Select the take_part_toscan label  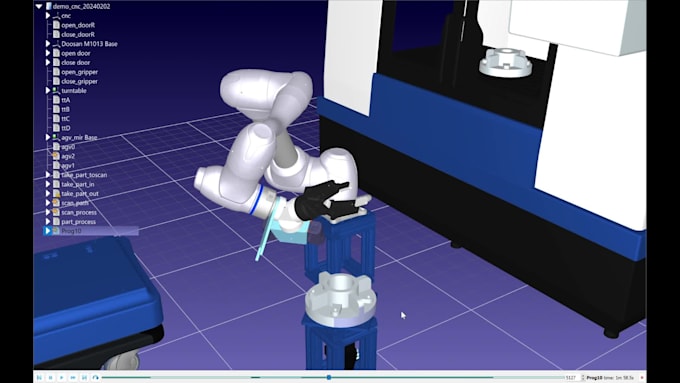coord(84,175)
